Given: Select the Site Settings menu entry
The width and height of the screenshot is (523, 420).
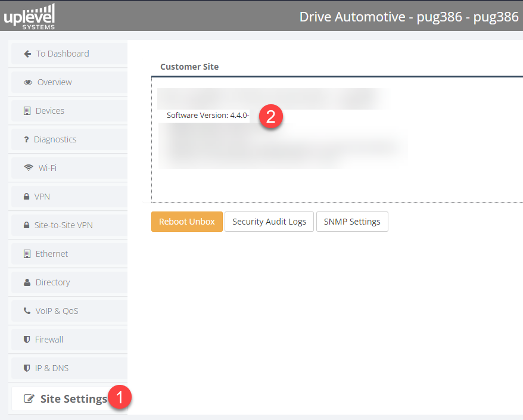Looking at the screenshot, I should (73, 399).
